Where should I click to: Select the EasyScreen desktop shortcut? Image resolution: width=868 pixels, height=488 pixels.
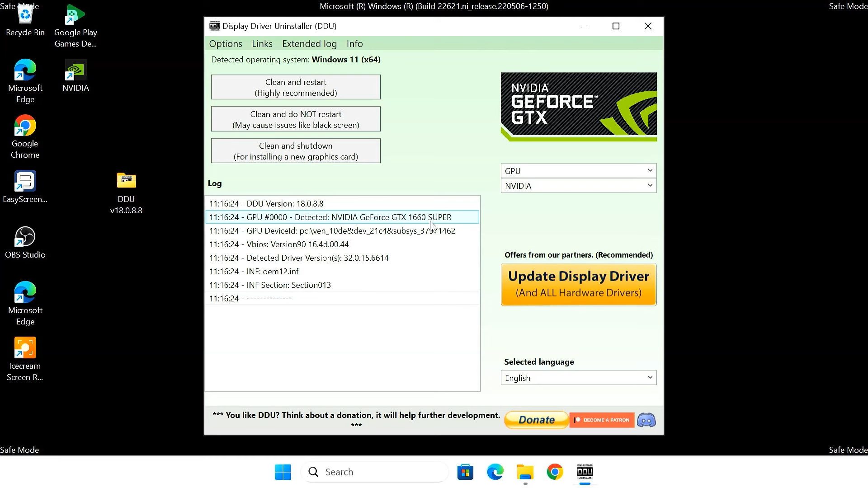[x=25, y=187]
